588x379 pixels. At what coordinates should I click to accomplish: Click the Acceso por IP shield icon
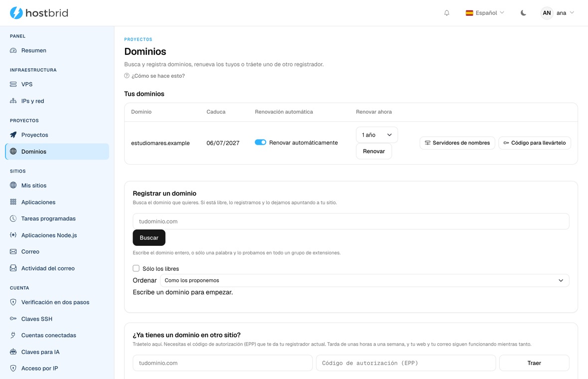coord(13,368)
